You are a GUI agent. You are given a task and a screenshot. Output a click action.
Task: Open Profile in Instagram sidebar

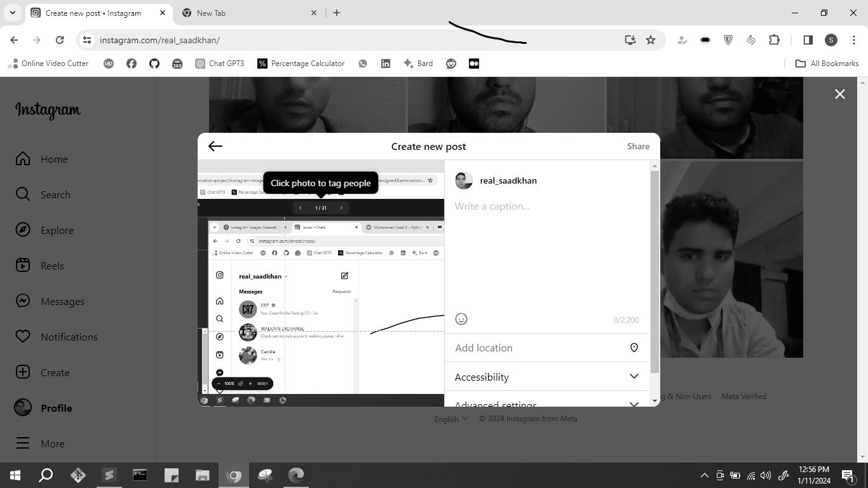[44, 408]
